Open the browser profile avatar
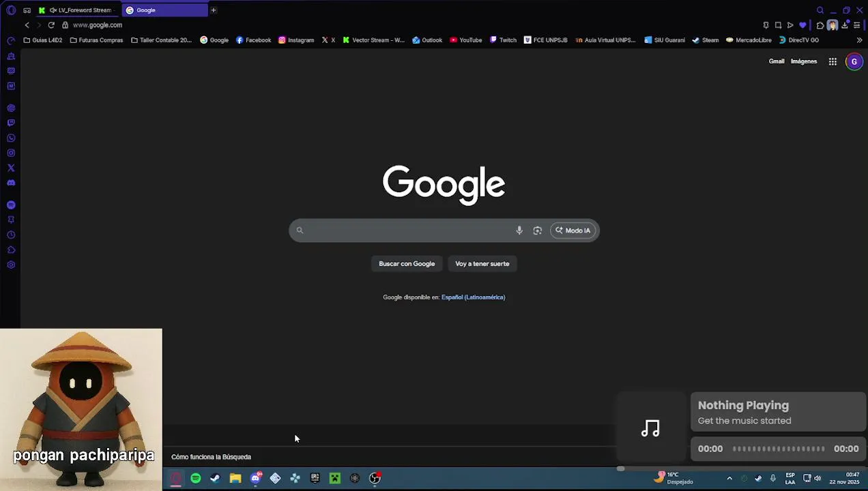Viewport: 868px width, 491px height. click(832, 25)
